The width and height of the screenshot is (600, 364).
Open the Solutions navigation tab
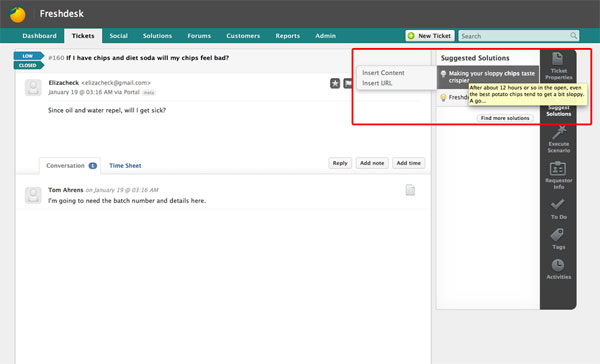(157, 36)
